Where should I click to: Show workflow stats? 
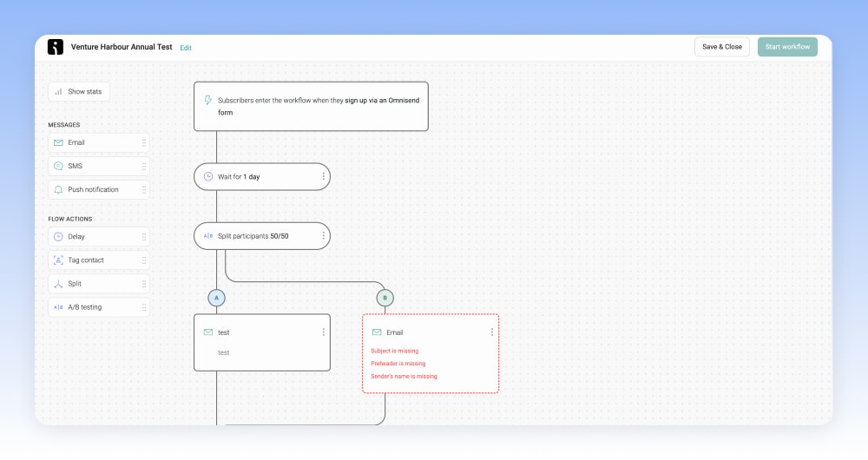pyautogui.click(x=79, y=91)
